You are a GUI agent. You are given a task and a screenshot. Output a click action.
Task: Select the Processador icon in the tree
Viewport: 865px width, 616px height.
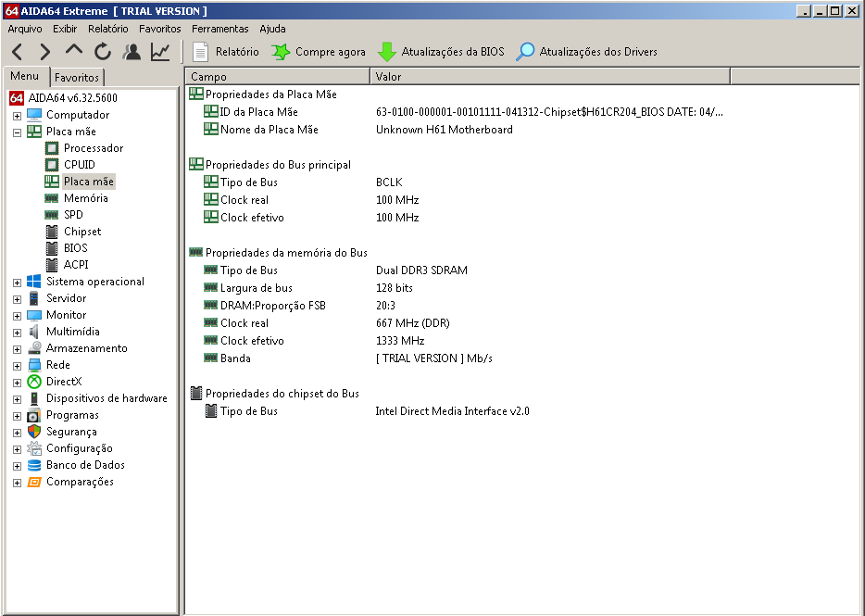click(x=51, y=148)
